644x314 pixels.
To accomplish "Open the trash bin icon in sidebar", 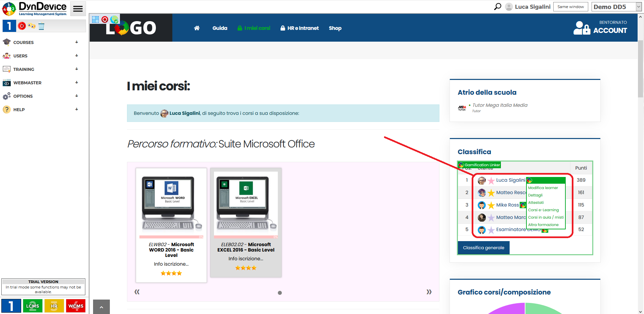I will click(41, 26).
